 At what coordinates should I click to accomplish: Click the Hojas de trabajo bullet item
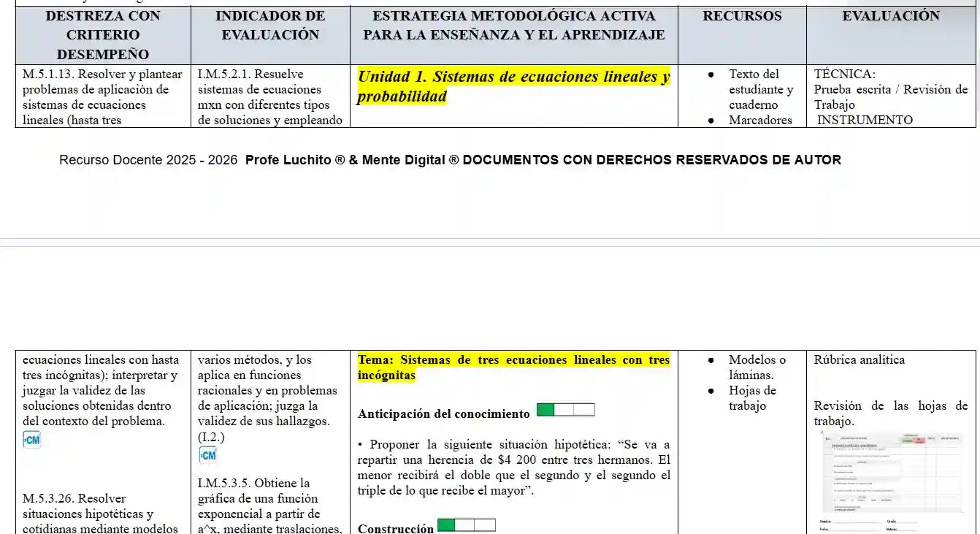(751, 398)
